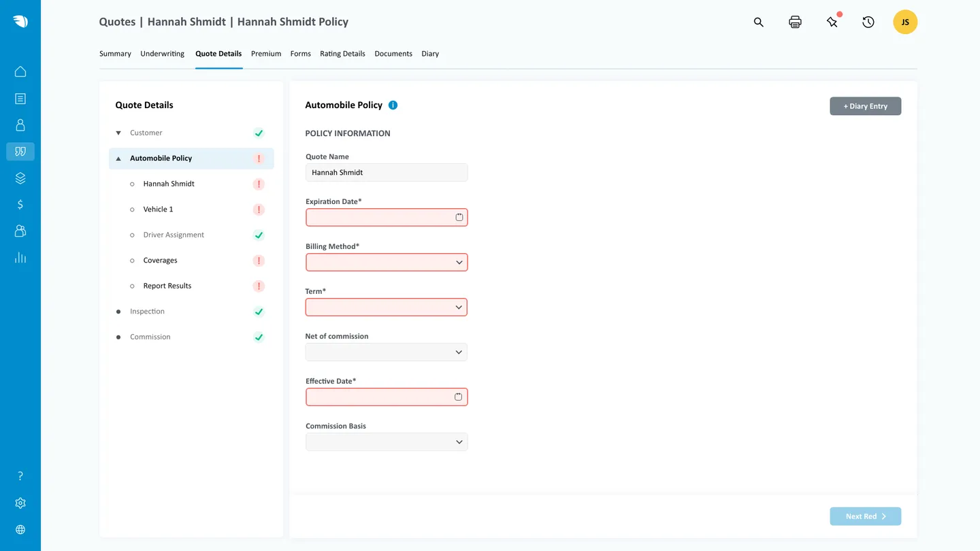980x551 pixels.
Task: Open pinned items via the pin icon
Action: (x=832, y=22)
